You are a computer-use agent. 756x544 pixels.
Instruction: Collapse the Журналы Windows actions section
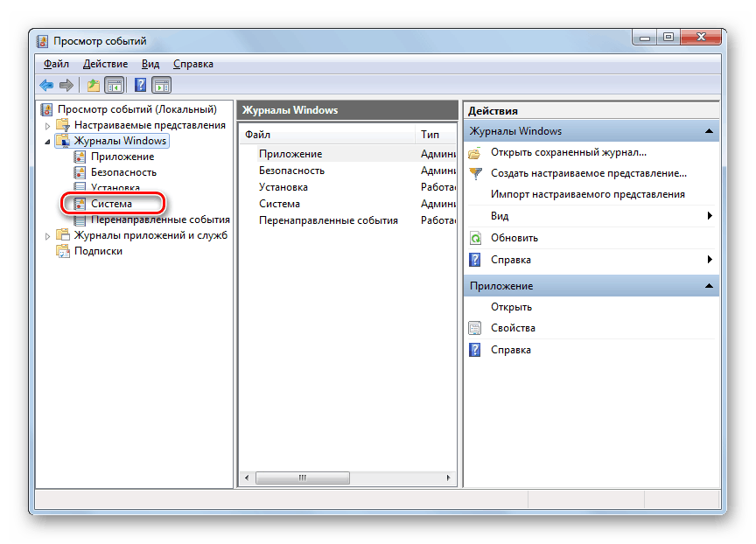pos(709,131)
